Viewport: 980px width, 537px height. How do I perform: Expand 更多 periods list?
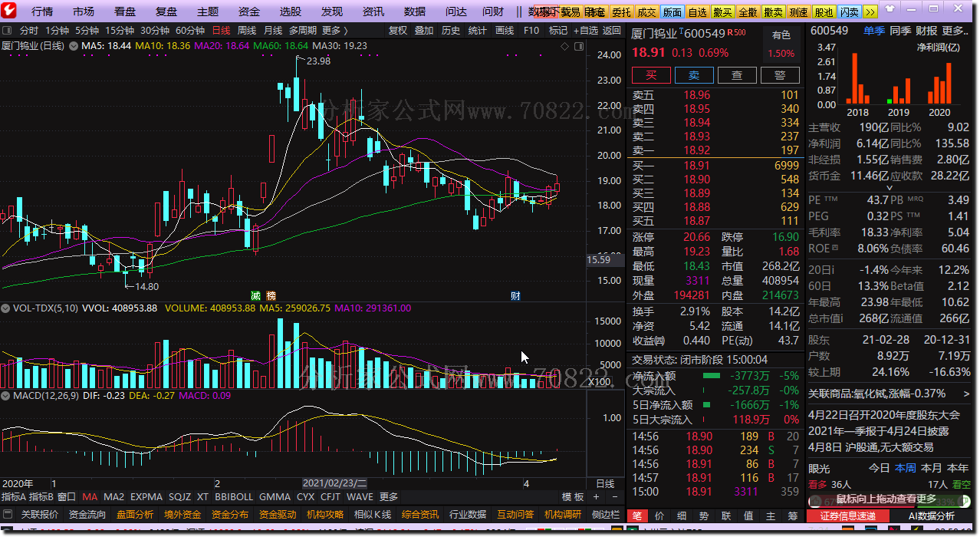[x=334, y=31]
